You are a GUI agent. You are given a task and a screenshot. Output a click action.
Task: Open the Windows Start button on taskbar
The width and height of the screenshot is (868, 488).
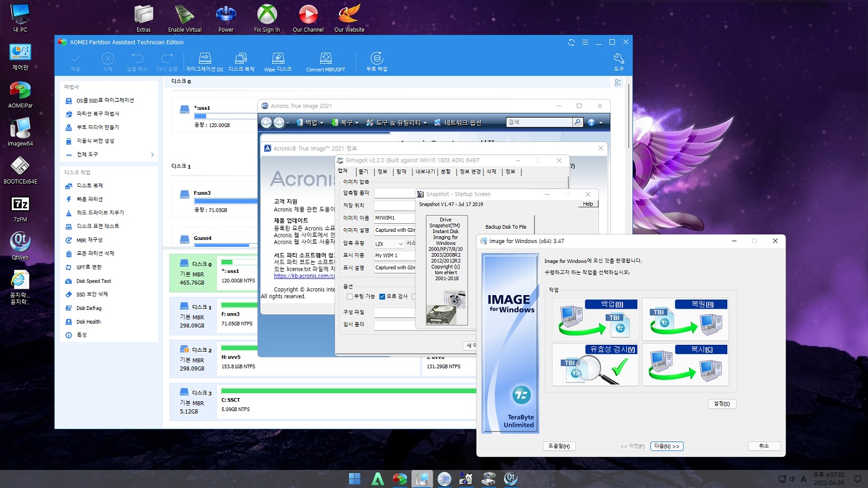click(355, 479)
